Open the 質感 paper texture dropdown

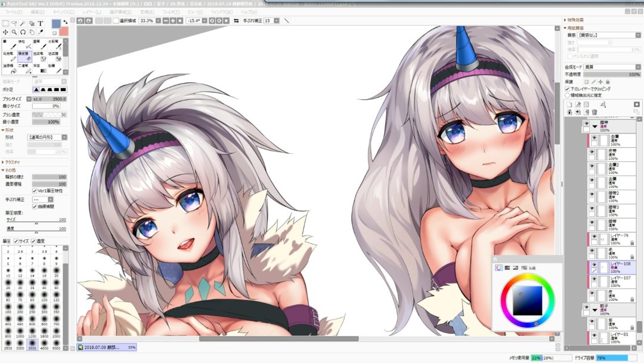(638, 35)
